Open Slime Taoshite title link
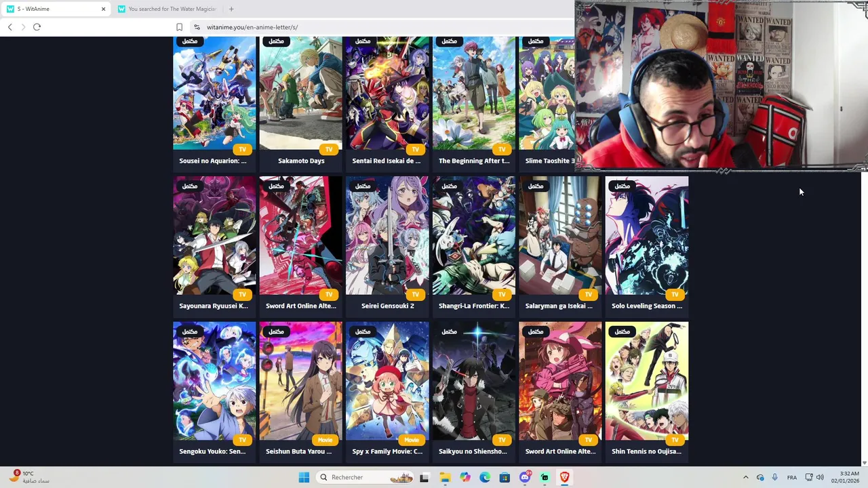 [x=550, y=161]
